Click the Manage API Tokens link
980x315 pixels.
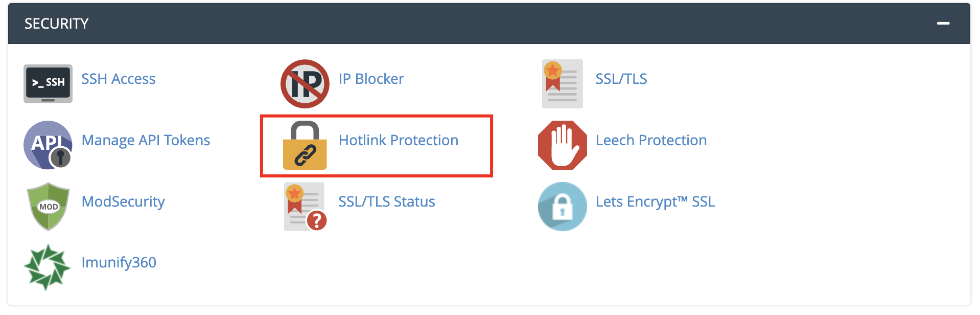pos(146,140)
